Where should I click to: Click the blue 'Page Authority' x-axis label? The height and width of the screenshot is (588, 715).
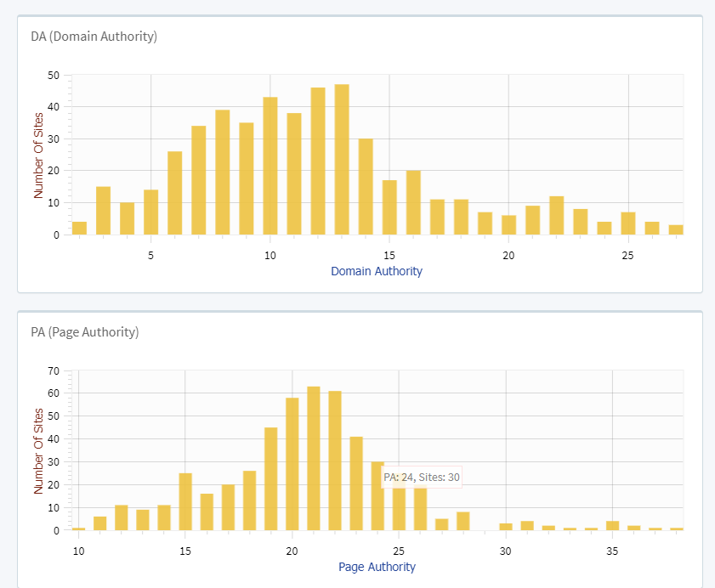(377, 567)
